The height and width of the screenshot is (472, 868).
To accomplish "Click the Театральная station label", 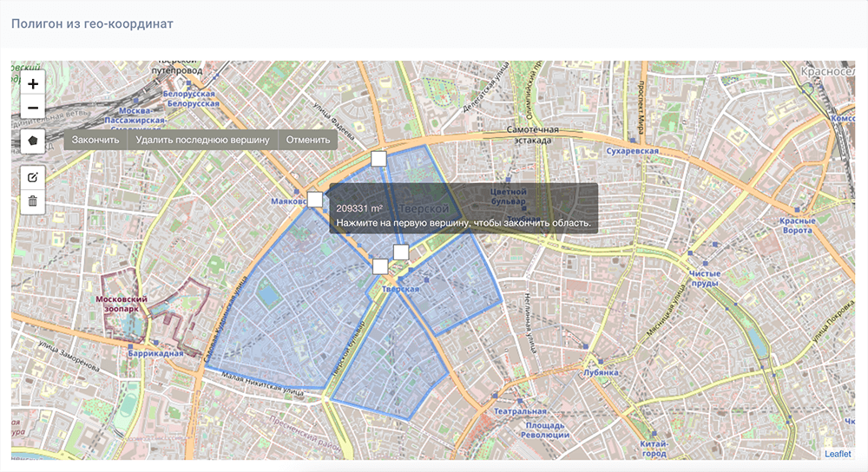I will [520, 411].
